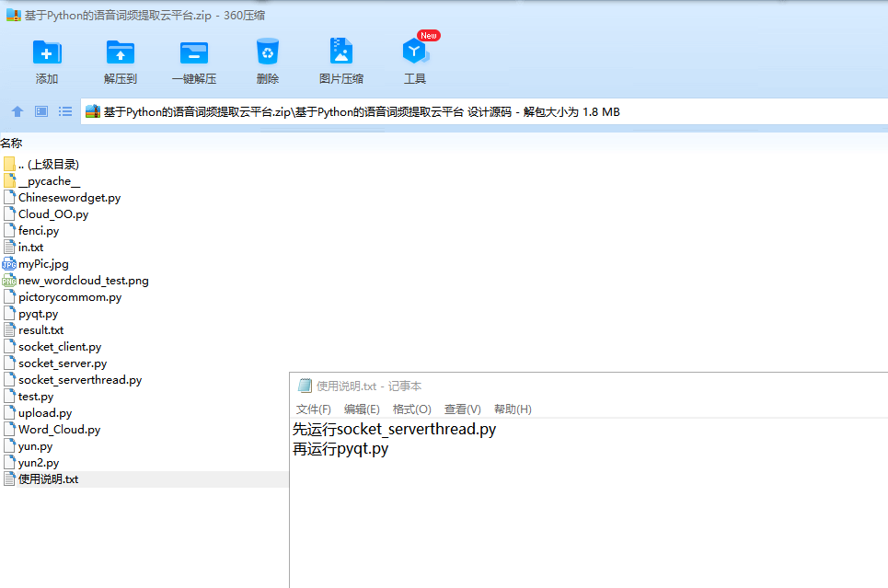Select '__pycache__' folder name
888x588 pixels.
[50, 181]
